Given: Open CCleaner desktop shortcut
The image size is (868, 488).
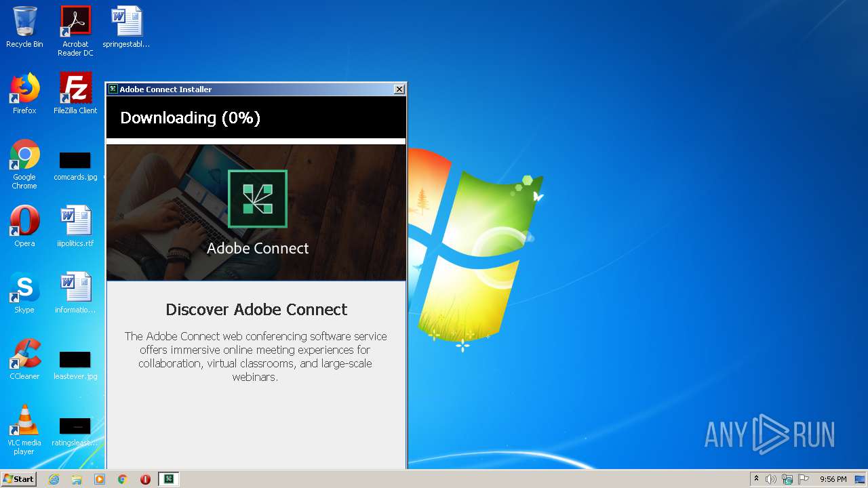Looking at the screenshot, I should (24, 359).
